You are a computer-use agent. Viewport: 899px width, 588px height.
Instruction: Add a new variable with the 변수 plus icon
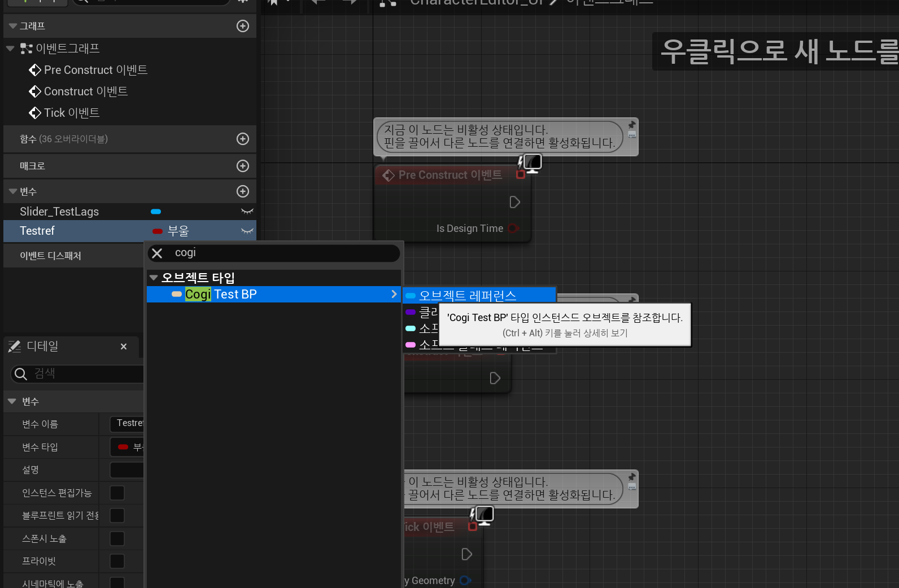[x=243, y=191]
